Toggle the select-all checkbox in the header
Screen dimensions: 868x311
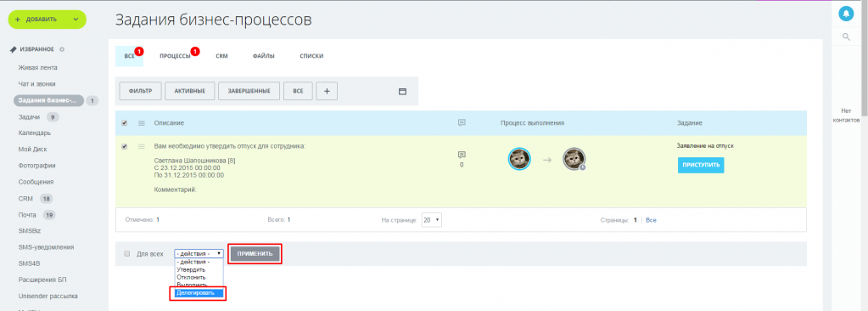click(x=124, y=122)
